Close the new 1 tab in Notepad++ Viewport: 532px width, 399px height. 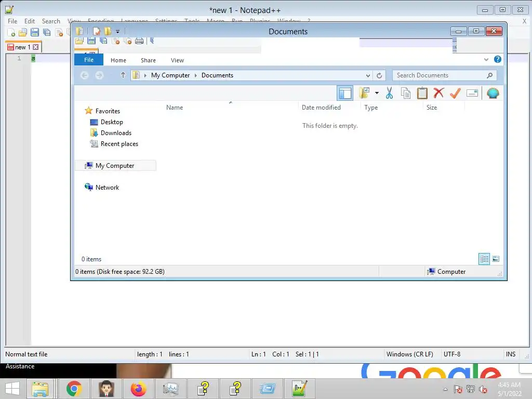(36, 47)
